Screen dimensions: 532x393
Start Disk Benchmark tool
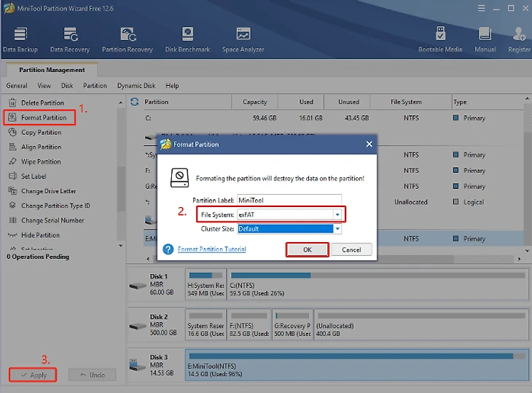point(187,40)
